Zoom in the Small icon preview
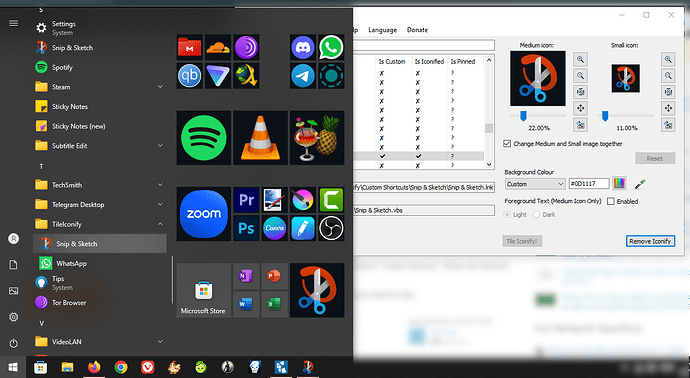690x378 pixels. (668, 59)
